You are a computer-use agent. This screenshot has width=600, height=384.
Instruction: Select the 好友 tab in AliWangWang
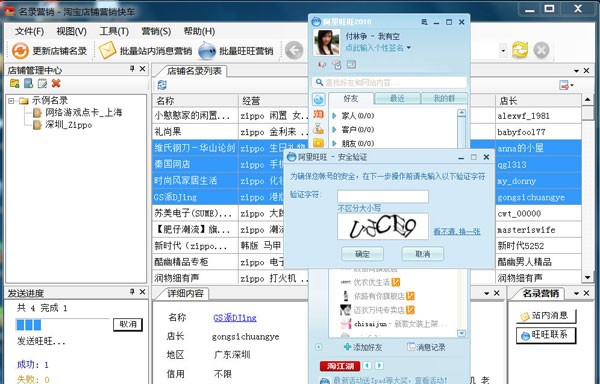pos(351,99)
